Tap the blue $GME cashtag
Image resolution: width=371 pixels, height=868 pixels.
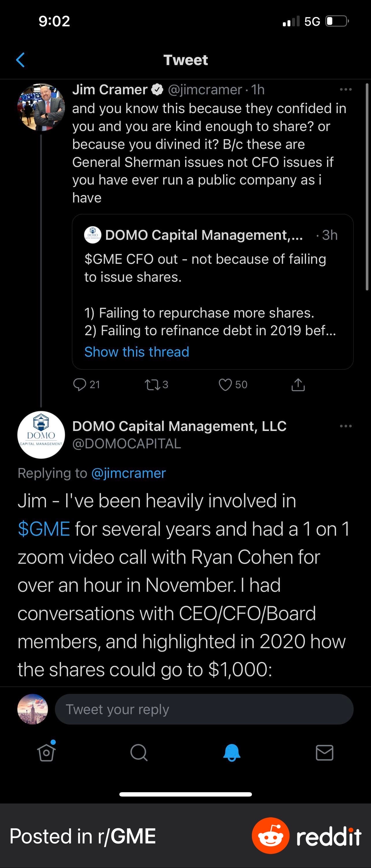pos(44,529)
